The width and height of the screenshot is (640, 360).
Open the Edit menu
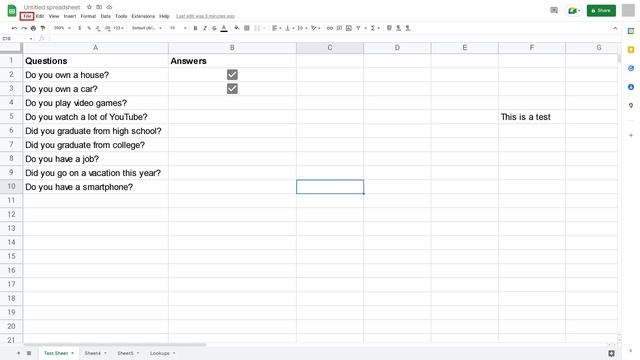click(x=40, y=16)
